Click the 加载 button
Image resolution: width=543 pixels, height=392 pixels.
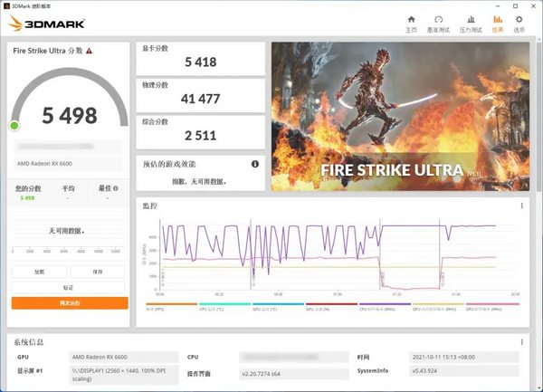click(x=39, y=272)
